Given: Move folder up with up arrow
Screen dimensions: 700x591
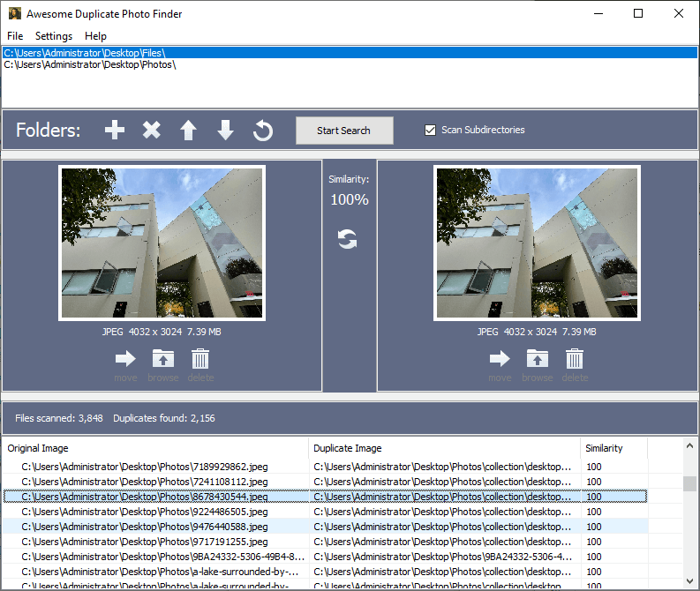Looking at the screenshot, I should (x=188, y=131).
